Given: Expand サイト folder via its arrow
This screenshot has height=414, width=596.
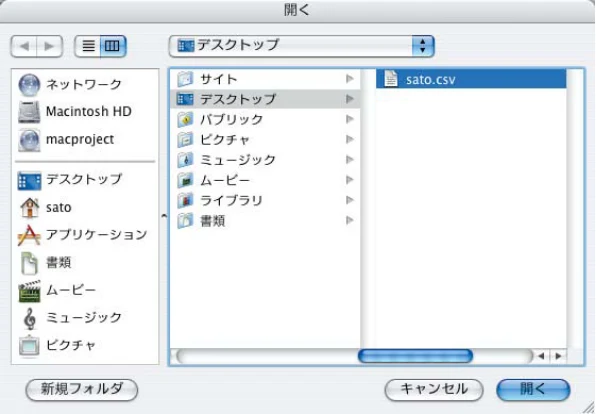Looking at the screenshot, I should tap(350, 79).
